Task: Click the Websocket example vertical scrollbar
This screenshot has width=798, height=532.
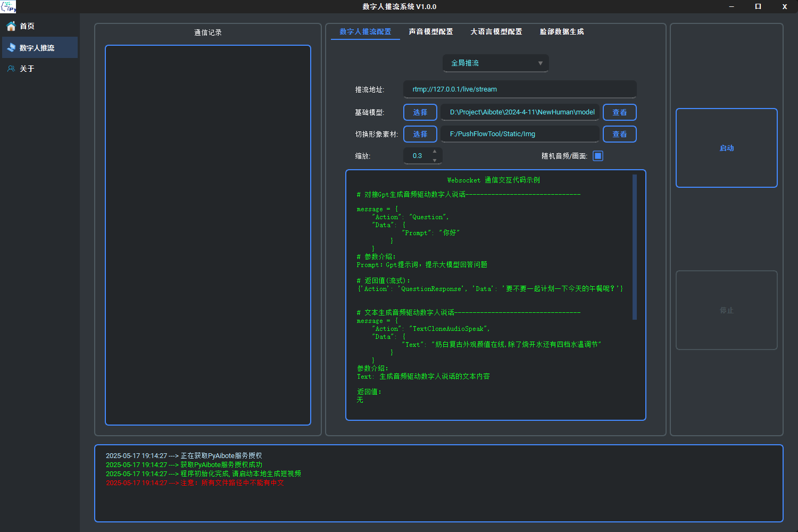Action: pos(634,247)
